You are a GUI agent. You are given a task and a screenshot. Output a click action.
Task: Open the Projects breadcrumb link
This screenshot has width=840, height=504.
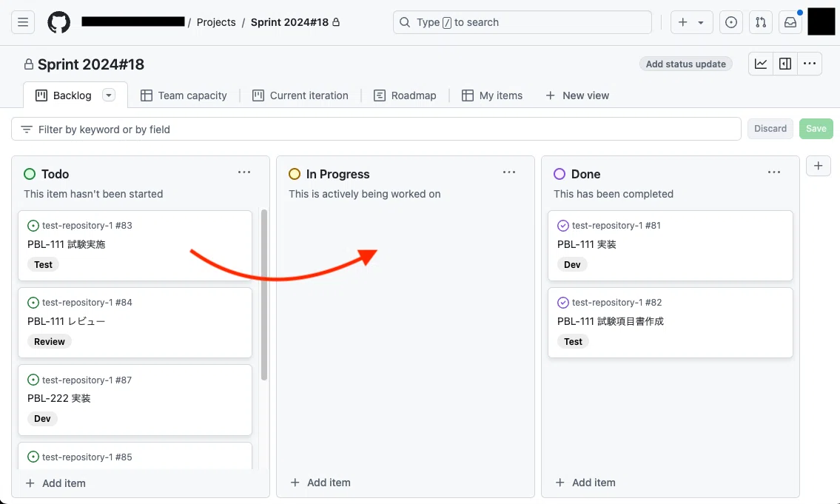[x=216, y=22]
